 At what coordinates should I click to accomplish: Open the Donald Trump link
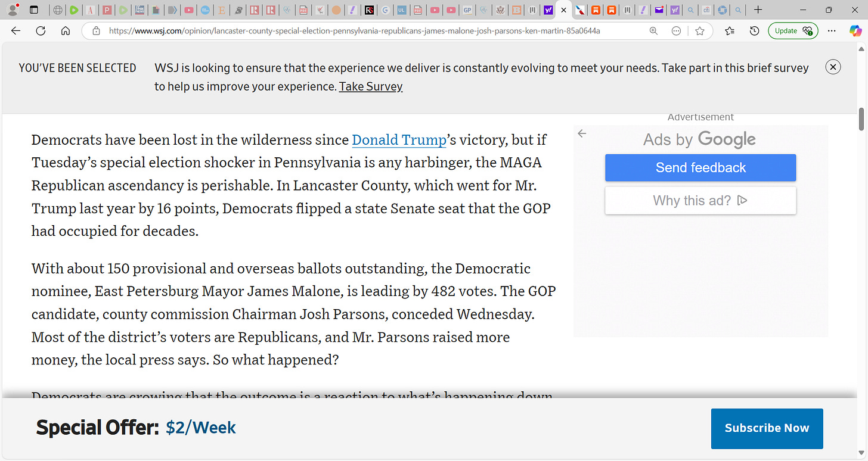point(399,140)
